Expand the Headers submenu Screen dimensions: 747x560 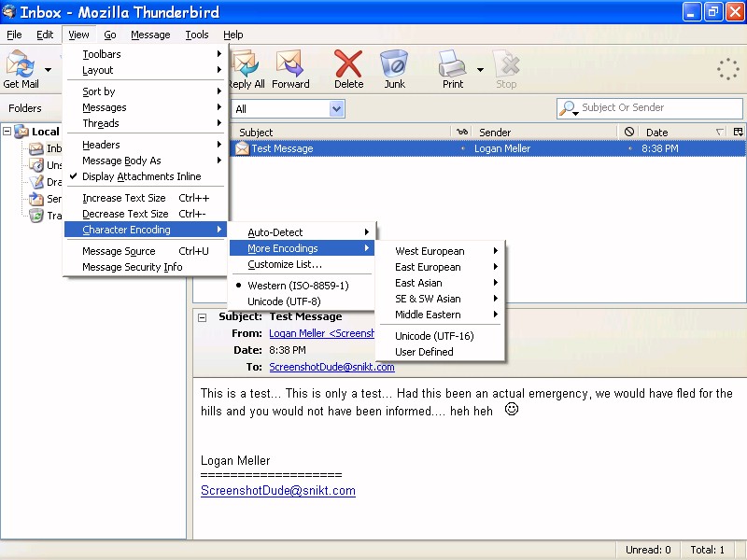146,145
